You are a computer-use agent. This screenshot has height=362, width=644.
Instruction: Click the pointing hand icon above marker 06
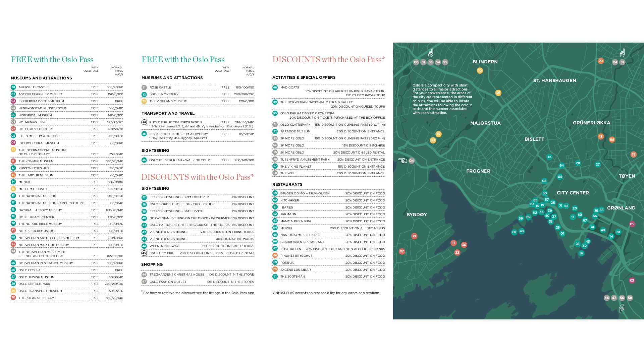431,53
